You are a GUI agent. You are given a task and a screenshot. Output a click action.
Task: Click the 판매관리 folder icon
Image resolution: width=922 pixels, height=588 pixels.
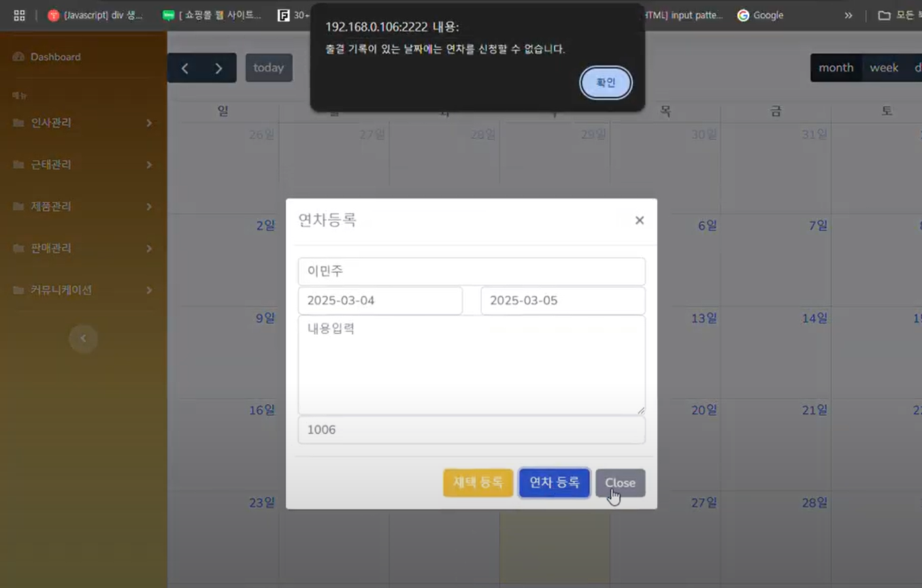[x=18, y=248]
